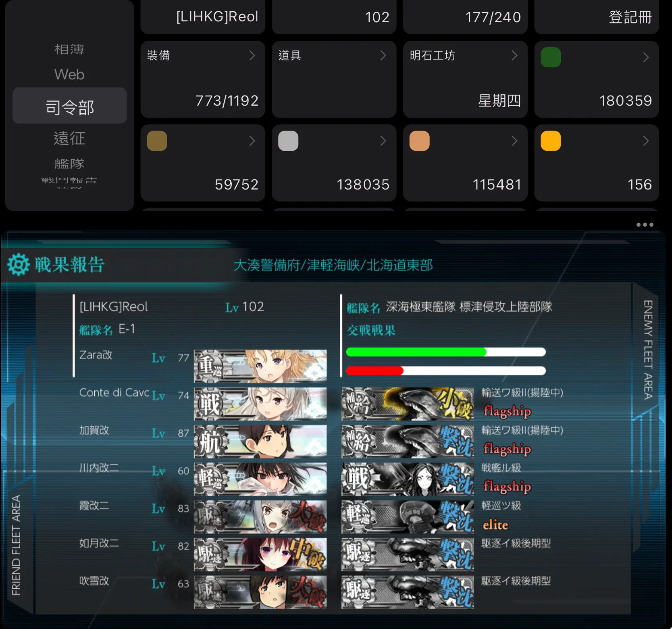Click the orange bauxite resource icon
The height and width of the screenshot is (629, 672).
420,141
